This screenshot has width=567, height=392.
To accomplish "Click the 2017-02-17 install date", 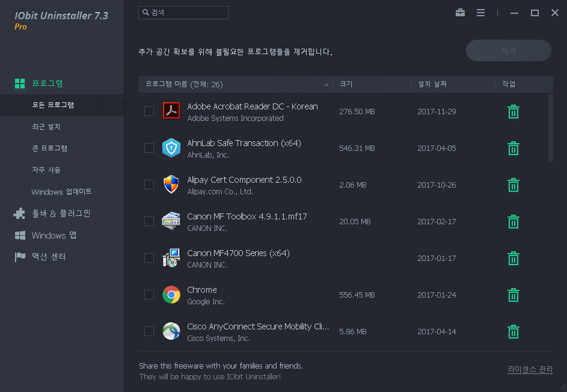I will click(x=437, y=222).
